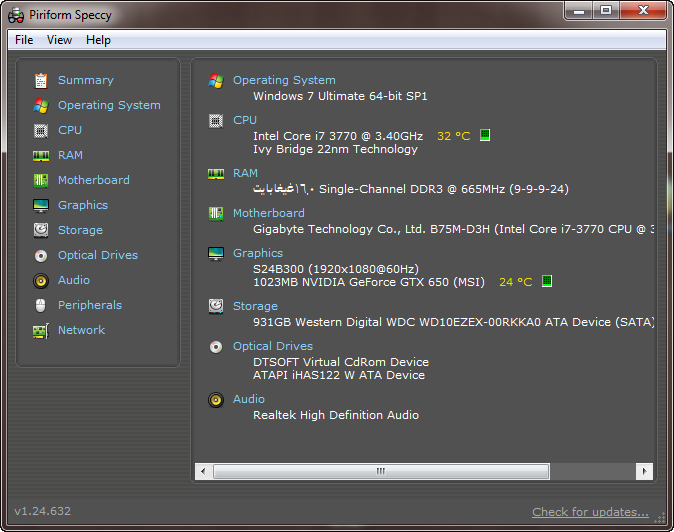Open CPU section from sidebar

point(70,130)
